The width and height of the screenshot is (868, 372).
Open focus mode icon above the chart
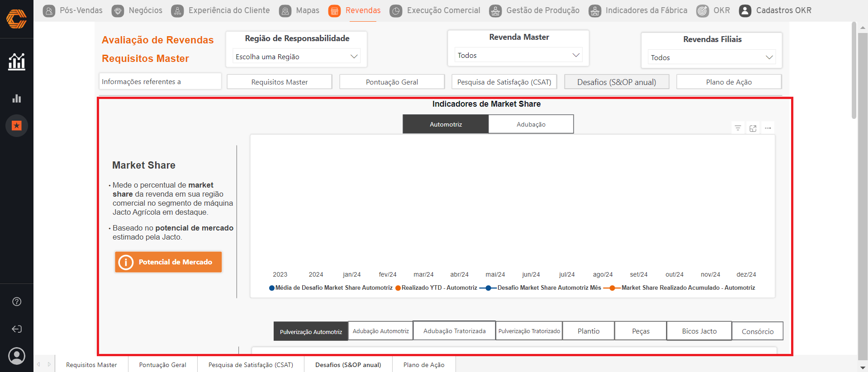(x=753, y=128)
